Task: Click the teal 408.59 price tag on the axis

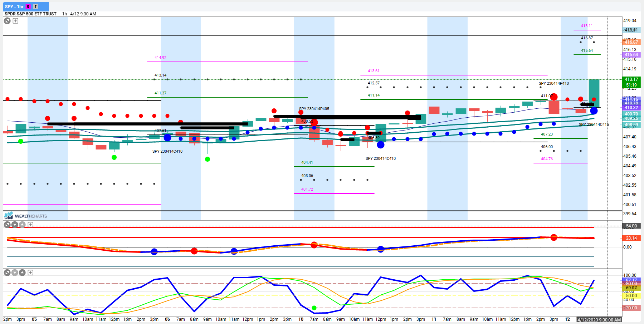Action: [631, 125]
